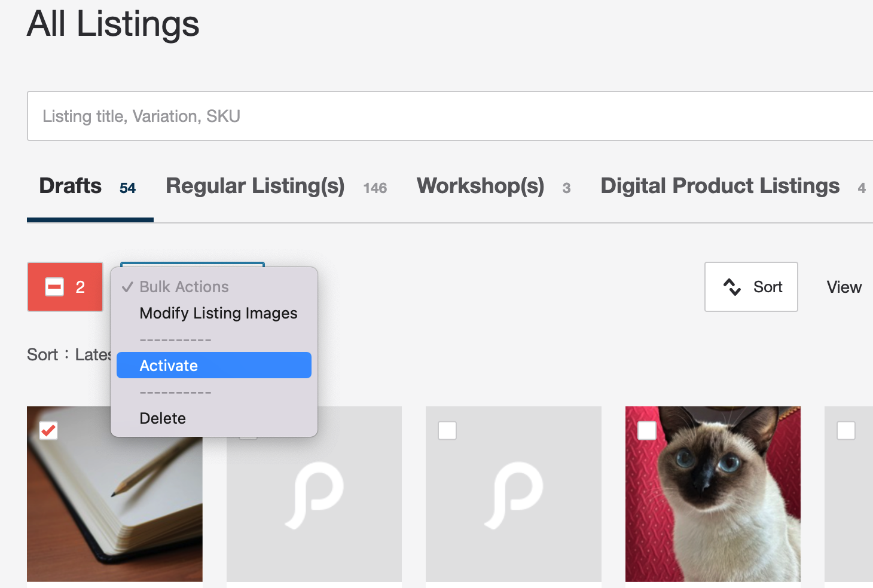Viewport: 873px width, 588px height.
Task: Pick Modify Listing Images in the dropdown
Action: tap(218, 313)
